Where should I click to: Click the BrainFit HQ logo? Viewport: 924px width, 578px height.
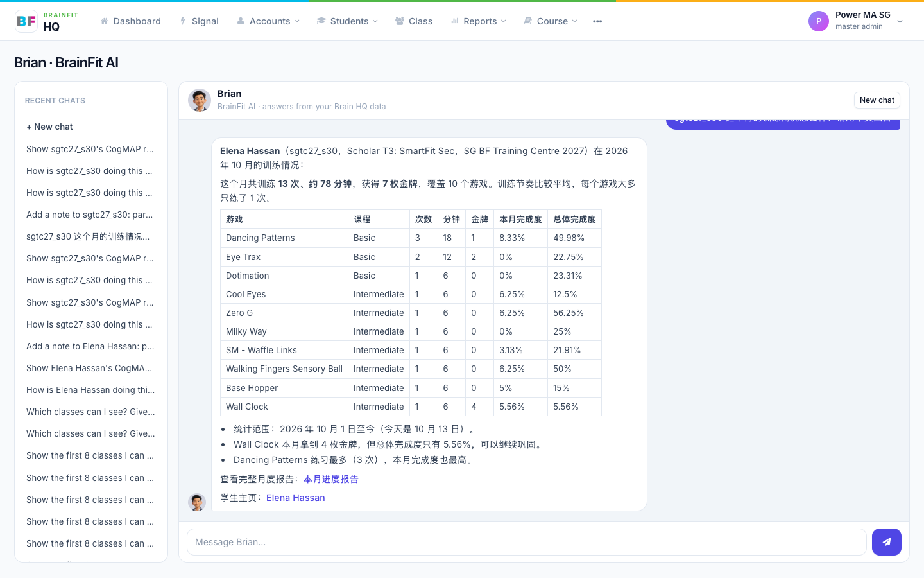coord(46,21)
